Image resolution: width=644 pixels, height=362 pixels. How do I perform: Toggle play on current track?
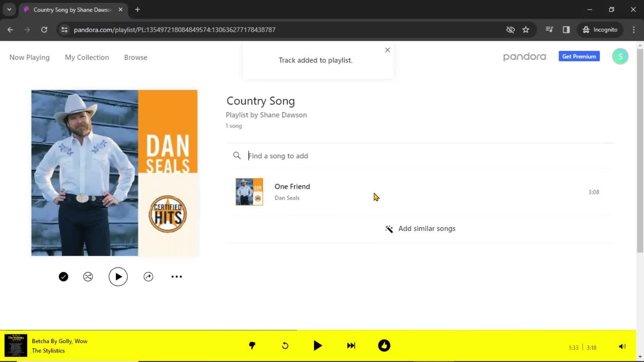318,346
